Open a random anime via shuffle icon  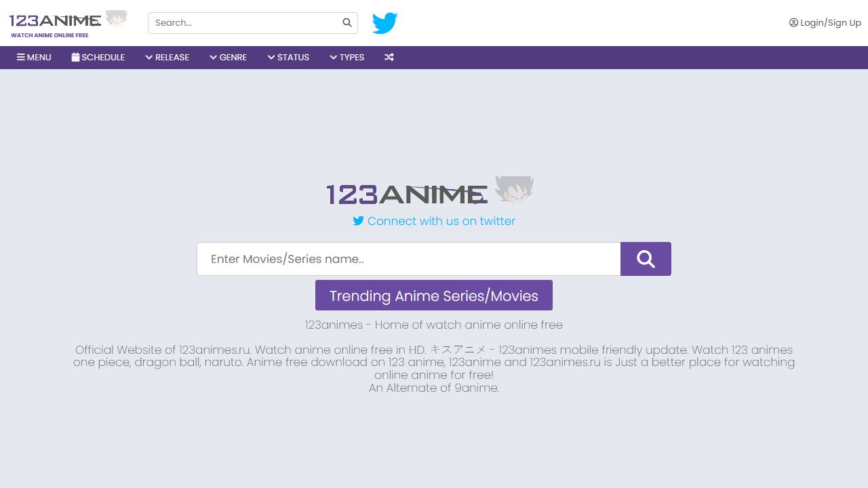click(389, 58)
